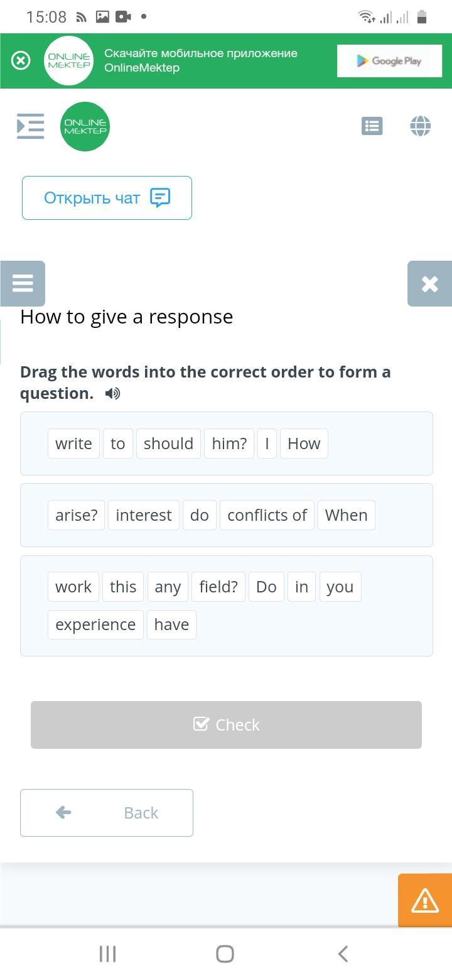Open Android recent apps button

(107, 954)
